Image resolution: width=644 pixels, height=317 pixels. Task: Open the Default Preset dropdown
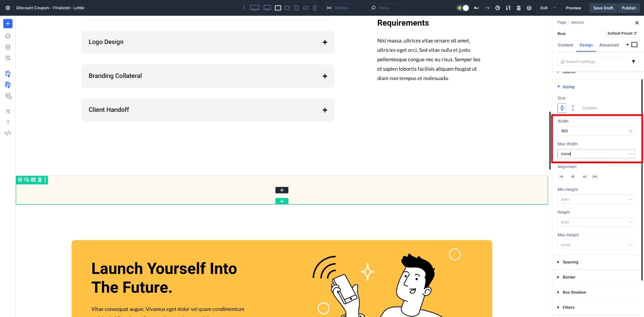tap(622, 33)
